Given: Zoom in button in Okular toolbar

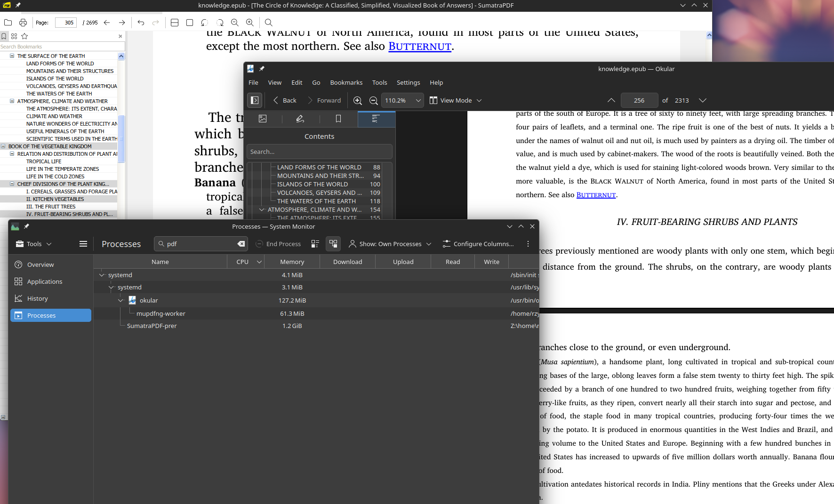Looking at the screenshot, I should point(358,100).
